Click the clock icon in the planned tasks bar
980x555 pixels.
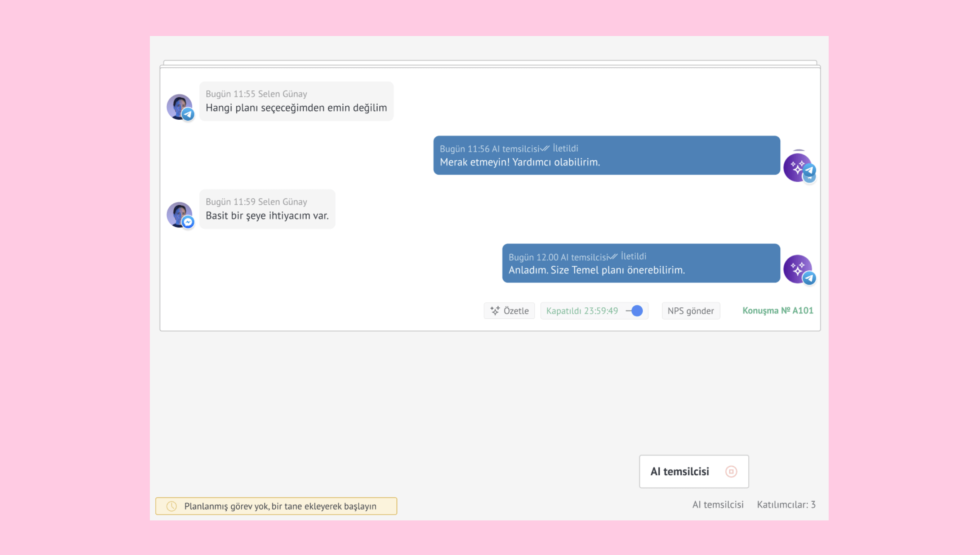point(172,506)
